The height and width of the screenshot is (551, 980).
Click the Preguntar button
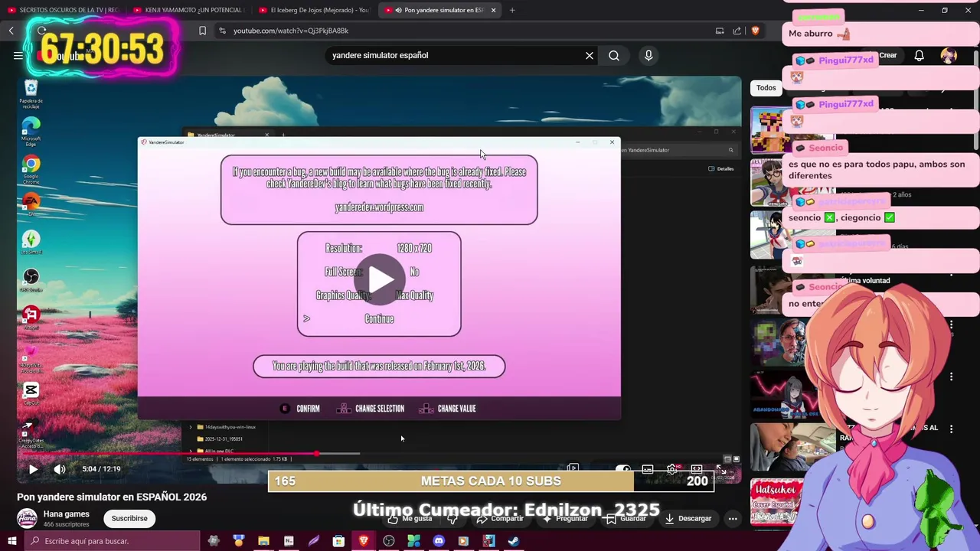pyautogui.click(x=564, y=518)
